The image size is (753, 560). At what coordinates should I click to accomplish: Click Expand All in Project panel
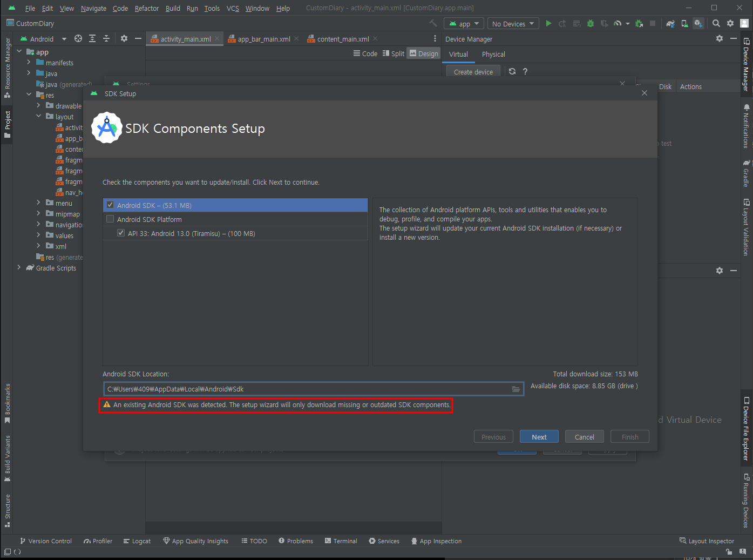coord(92,38)
